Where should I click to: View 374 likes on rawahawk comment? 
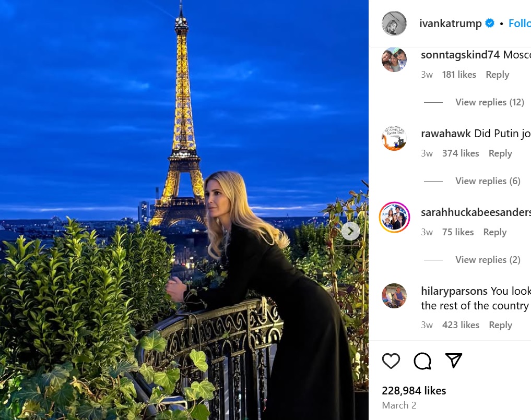click(x=461, y=153)
